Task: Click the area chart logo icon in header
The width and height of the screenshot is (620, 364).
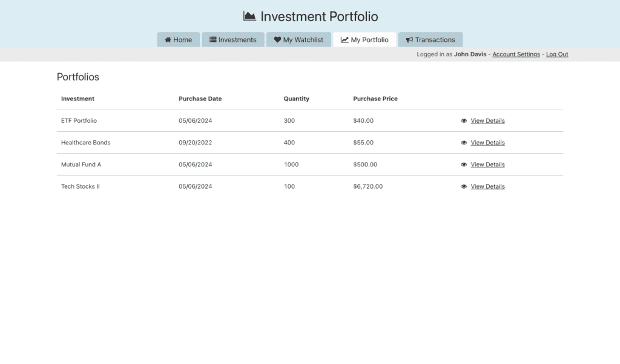Action: (x=249, y=16)
